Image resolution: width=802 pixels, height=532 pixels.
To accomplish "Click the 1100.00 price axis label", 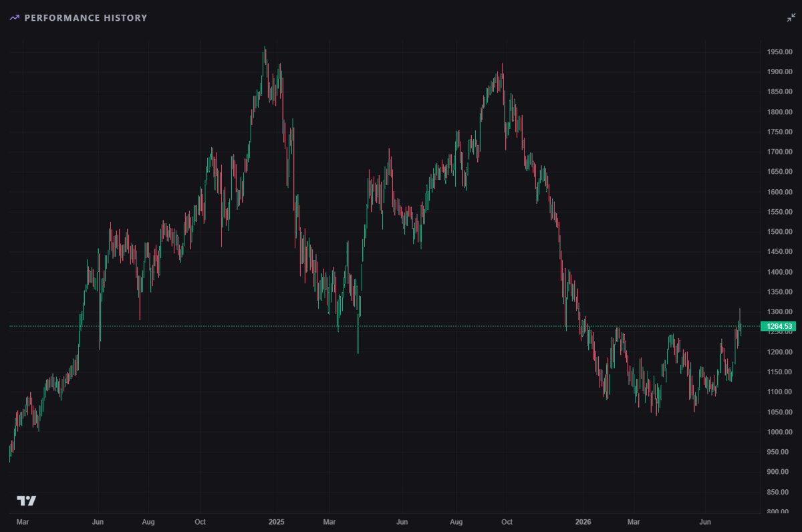I will (780, 392).
